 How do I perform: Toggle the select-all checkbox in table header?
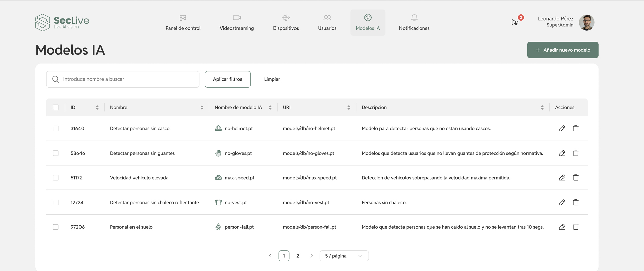56,107
